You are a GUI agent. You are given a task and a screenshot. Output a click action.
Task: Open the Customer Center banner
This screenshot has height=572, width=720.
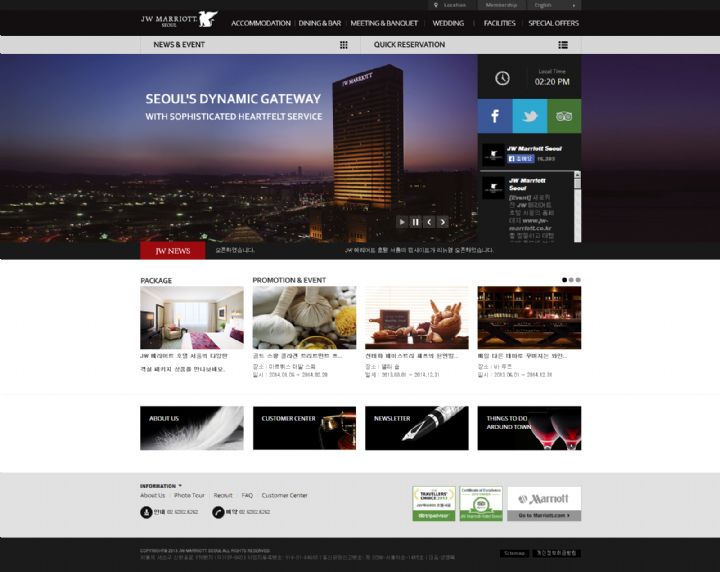coord(304,428)
